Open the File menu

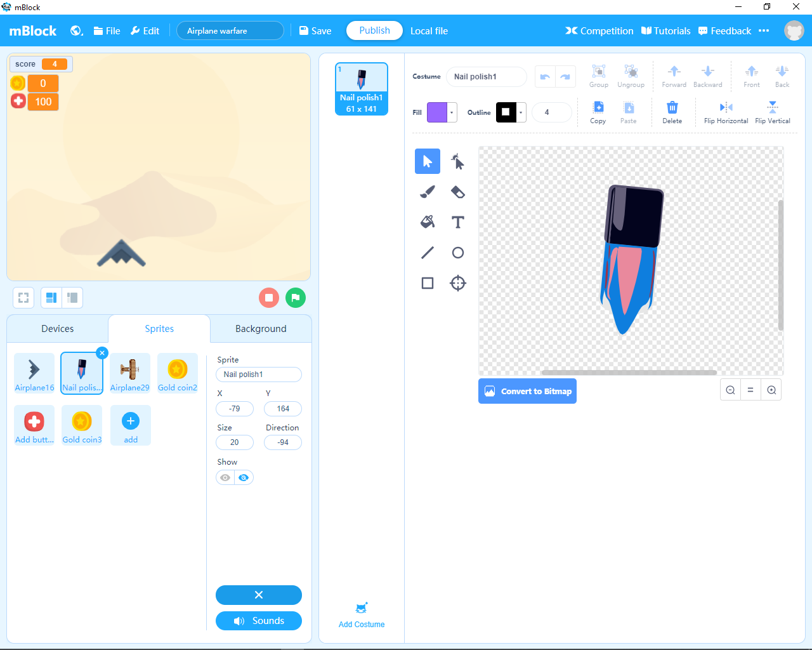[106, 30]
